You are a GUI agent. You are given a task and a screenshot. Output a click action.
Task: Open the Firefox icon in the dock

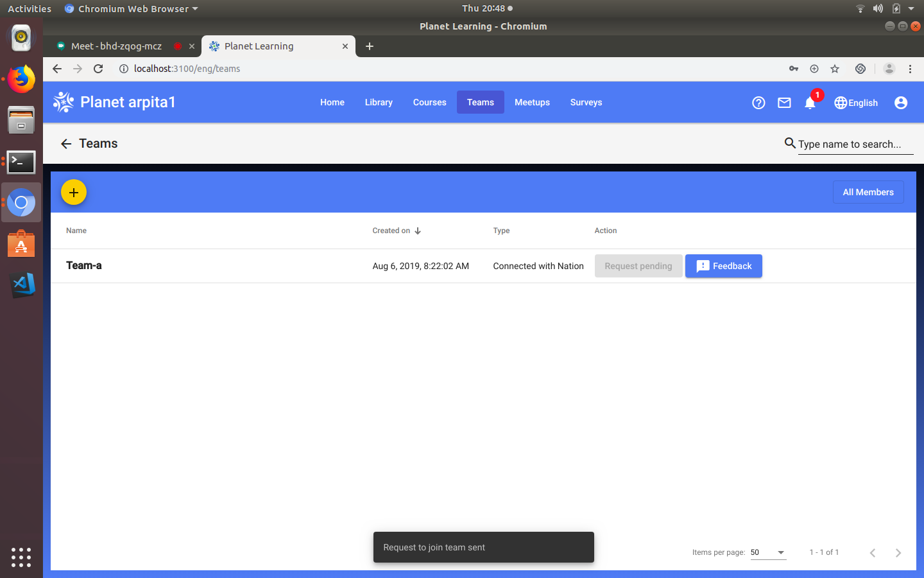(x=21, y=79)
